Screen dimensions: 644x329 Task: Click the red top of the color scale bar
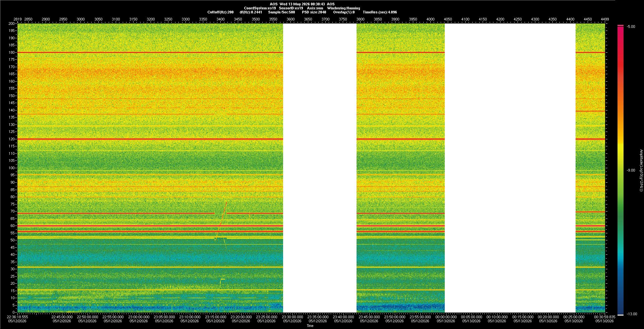[x=621, y=28]
